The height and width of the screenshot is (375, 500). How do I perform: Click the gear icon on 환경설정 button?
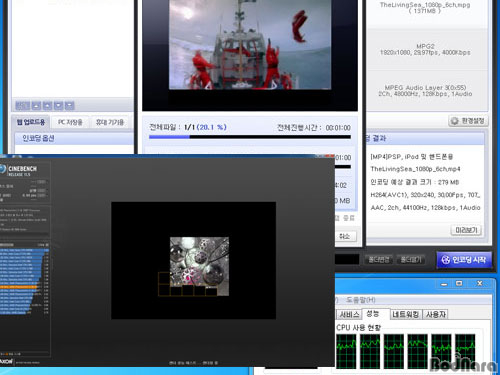pos(454,121)
